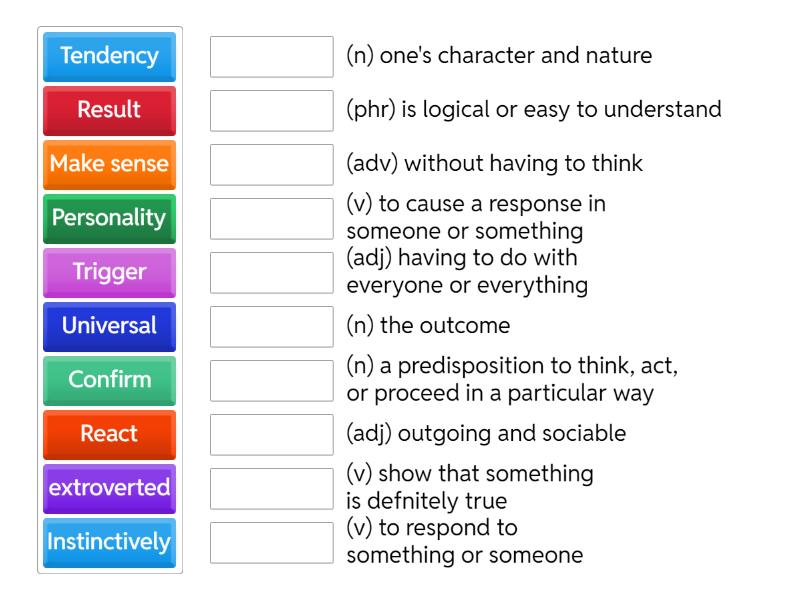The height and width of the screenshot is (600, 800).
Task: Click the answer box beside 'one's character and nature'
Action: coord(272,57)
